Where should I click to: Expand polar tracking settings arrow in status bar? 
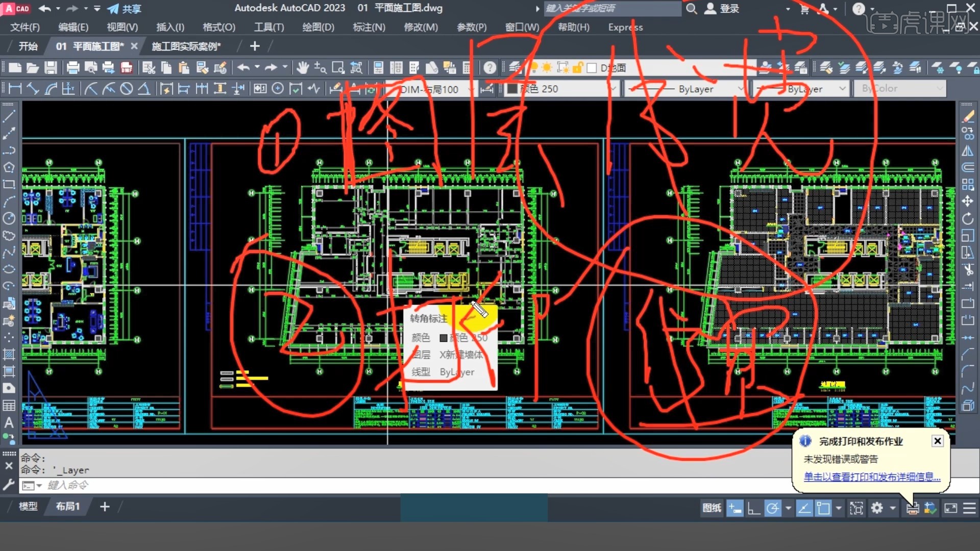click(789, 508)
